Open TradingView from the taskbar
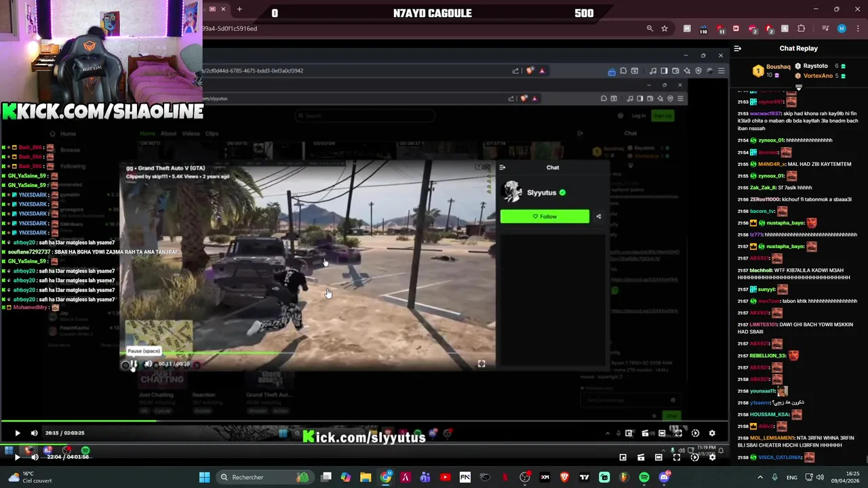 click(x=584, y=477)
